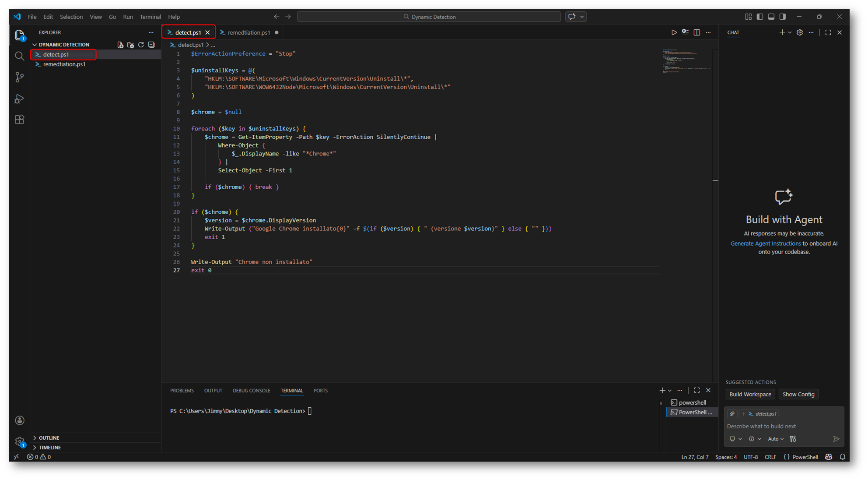Open Source Control view

[x=19, y=78]
